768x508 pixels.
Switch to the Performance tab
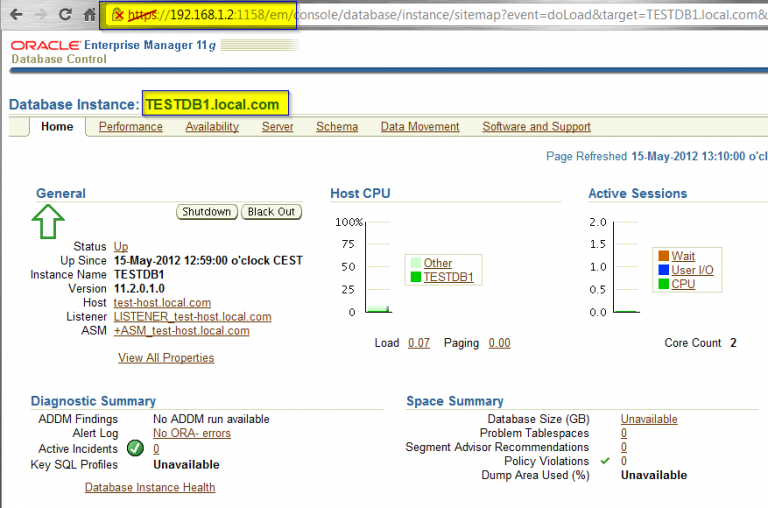click(131, 126)
